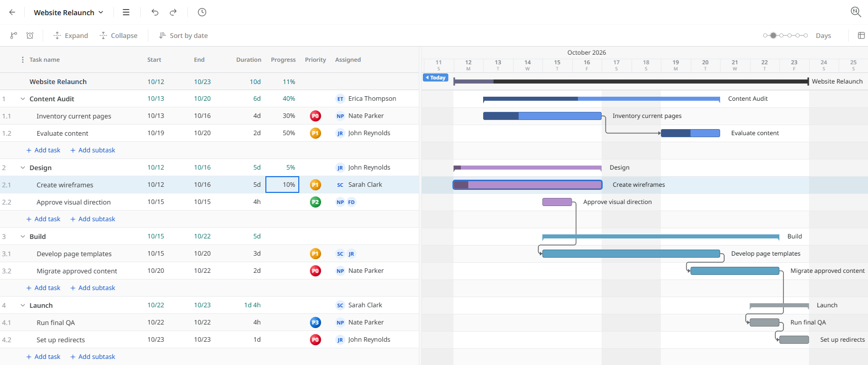
Task: Open the history clock icon
Action: click(x=202, y=12)
